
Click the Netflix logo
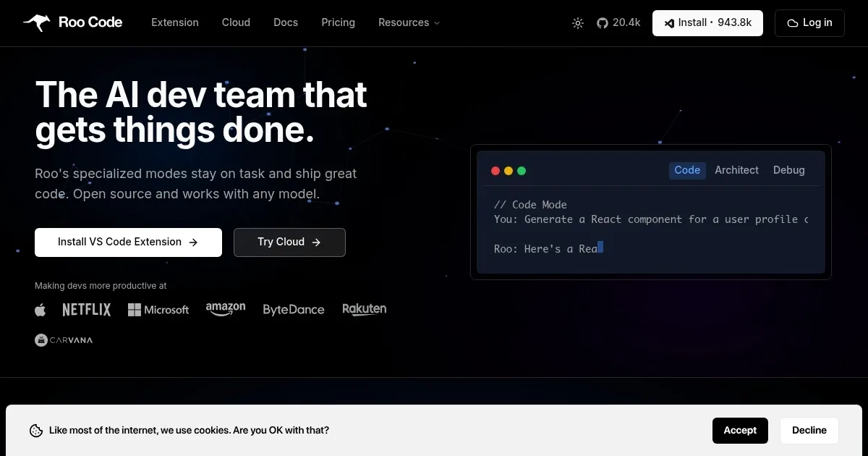tap(86, 309)
